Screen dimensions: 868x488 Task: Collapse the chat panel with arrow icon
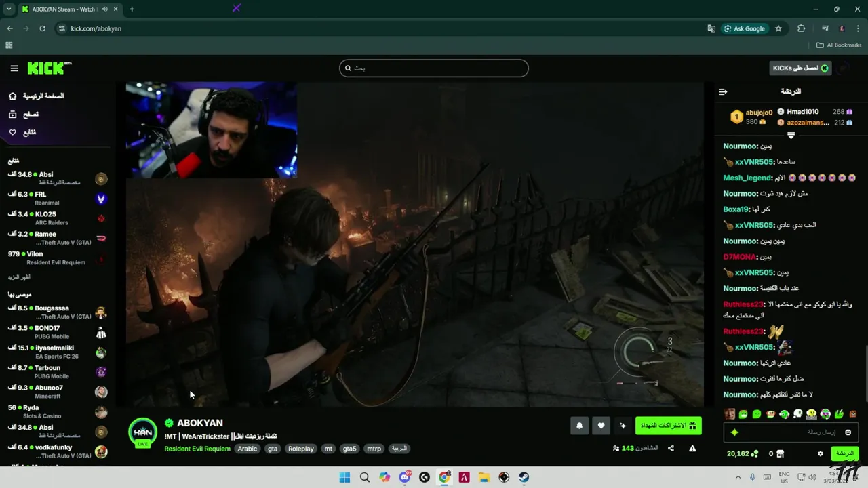point(723,91)
